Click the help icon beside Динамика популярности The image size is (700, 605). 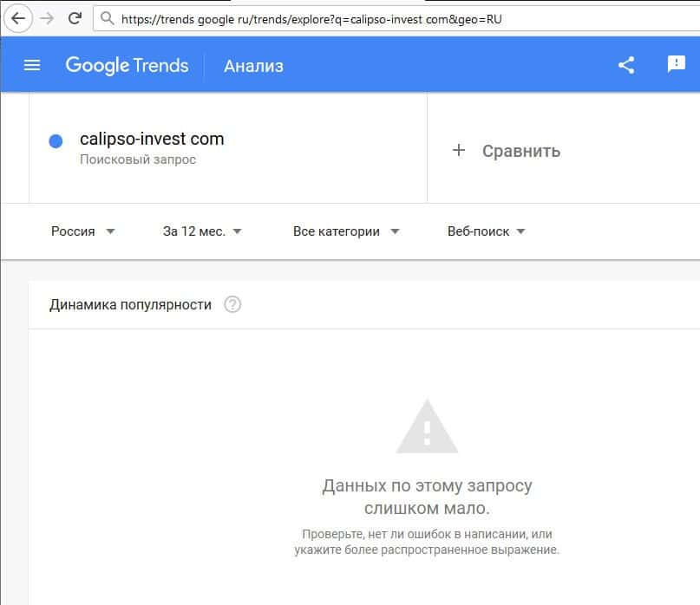coord(232,304)
